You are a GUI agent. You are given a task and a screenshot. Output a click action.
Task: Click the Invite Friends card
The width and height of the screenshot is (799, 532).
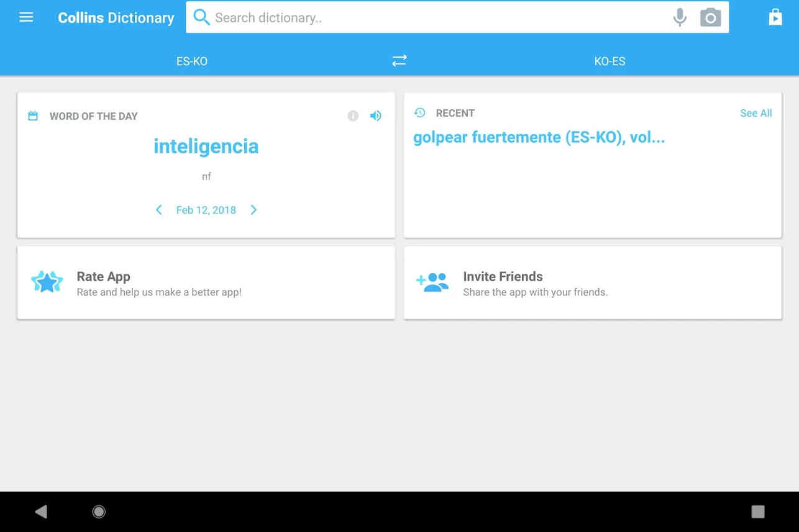tap(593, 283)
